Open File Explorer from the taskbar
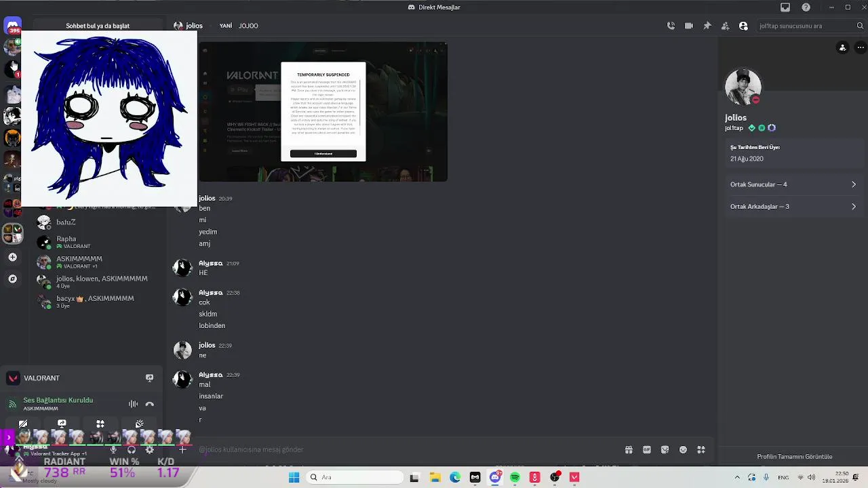 point(435,477)
